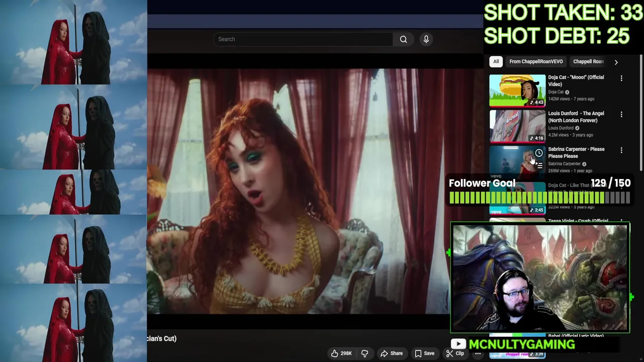Open Louis Dunford The Angel thumbnail

[517, 127]
